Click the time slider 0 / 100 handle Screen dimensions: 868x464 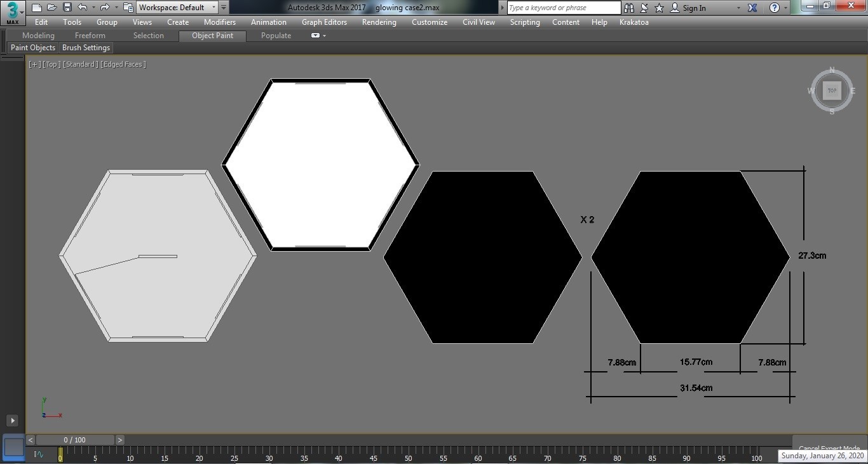tap(75, 440)
